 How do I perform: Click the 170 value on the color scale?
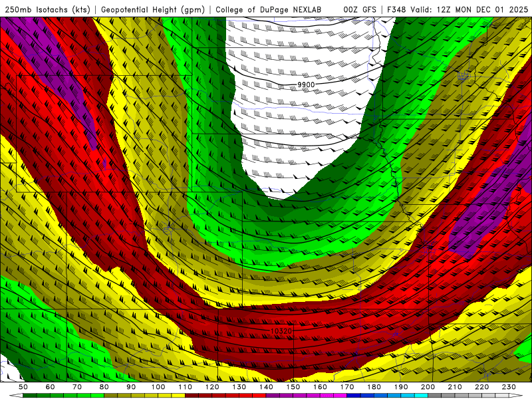tap(347, 387)
